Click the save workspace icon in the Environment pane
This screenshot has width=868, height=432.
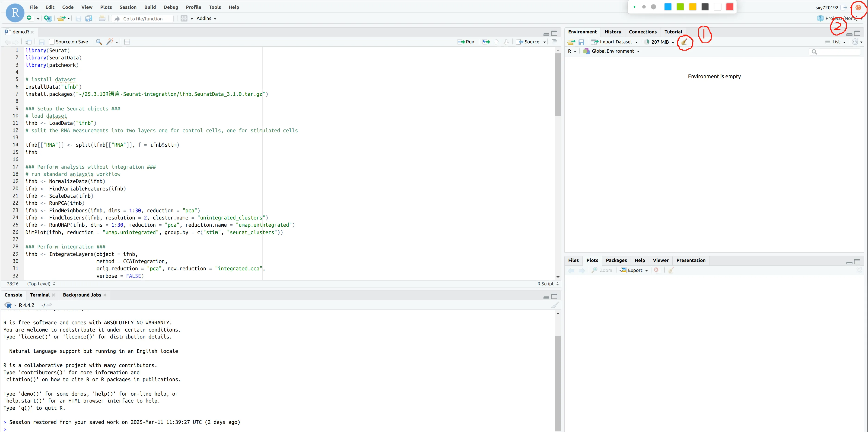(581, 42)
